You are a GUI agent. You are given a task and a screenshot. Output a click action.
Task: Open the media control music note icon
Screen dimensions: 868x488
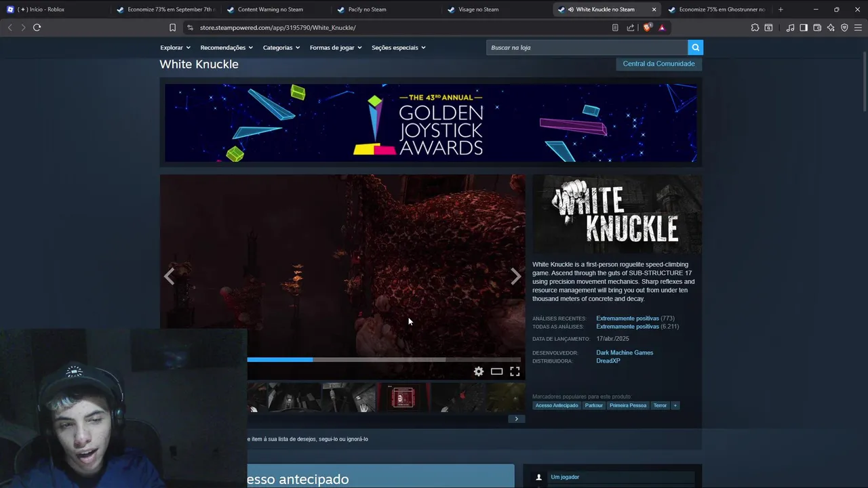coord(790,28)
